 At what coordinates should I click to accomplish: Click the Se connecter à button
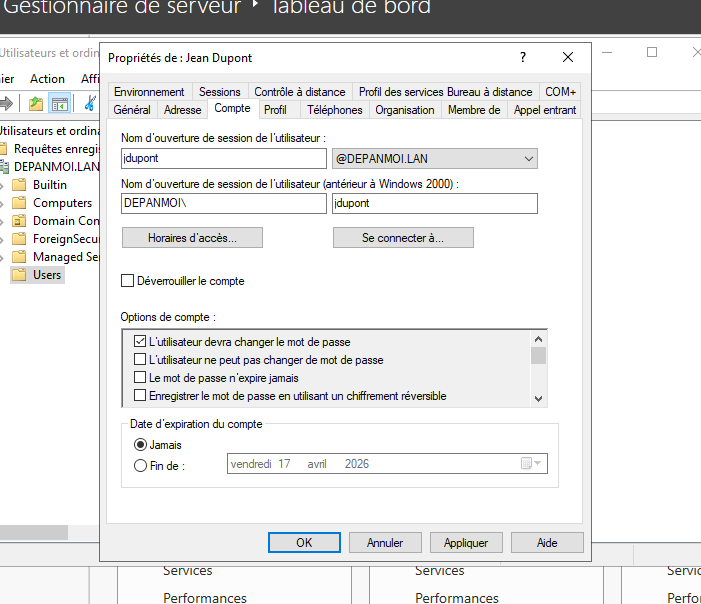click(403, 238)
